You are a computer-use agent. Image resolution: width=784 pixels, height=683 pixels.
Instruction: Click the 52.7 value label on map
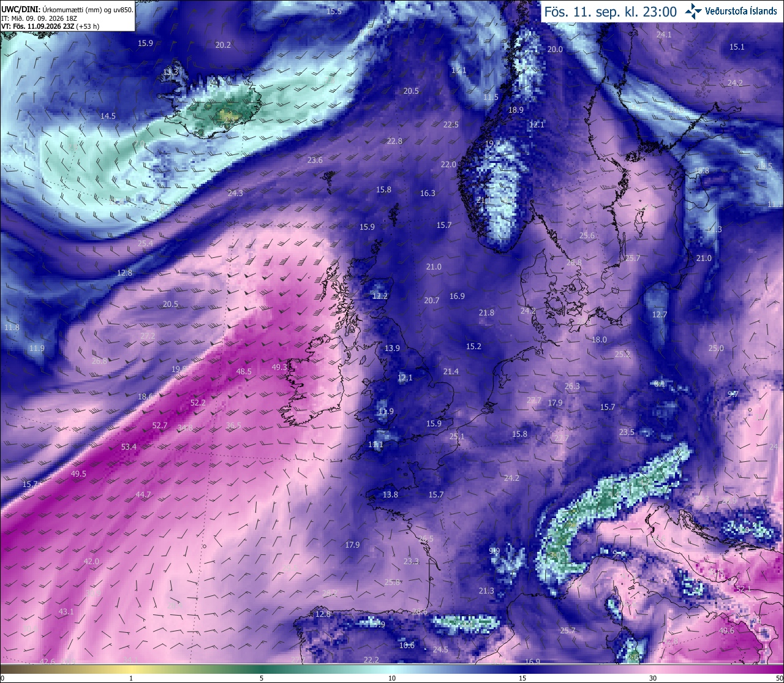click(160, 425)
